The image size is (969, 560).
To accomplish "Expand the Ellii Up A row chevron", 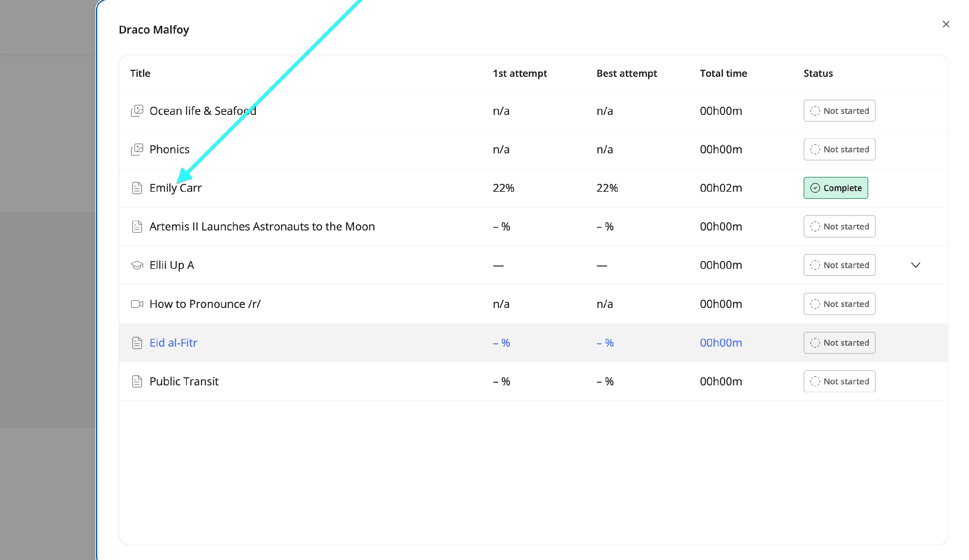I will (916, 265).
